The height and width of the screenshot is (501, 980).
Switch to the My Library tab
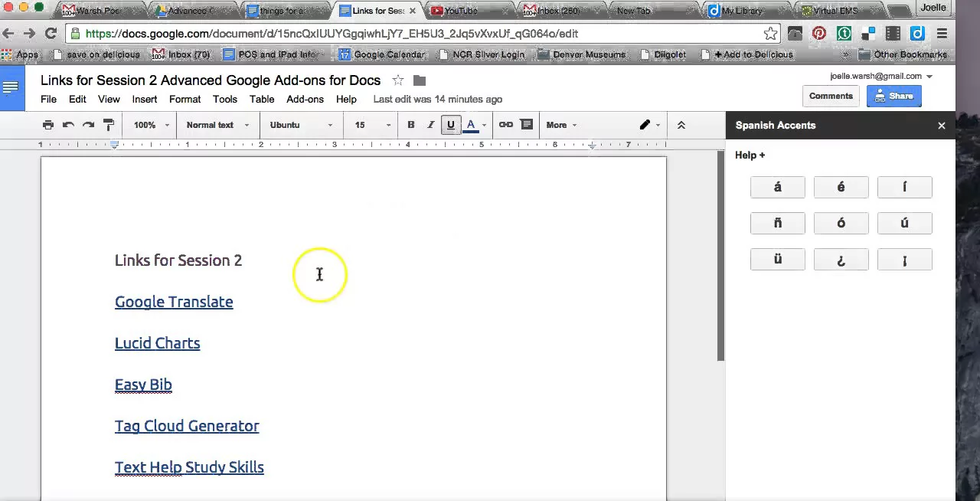coord(746,11)
